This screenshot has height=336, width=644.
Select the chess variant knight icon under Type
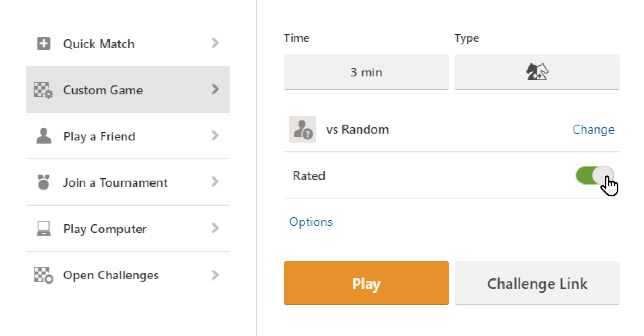tap(536, 72)
